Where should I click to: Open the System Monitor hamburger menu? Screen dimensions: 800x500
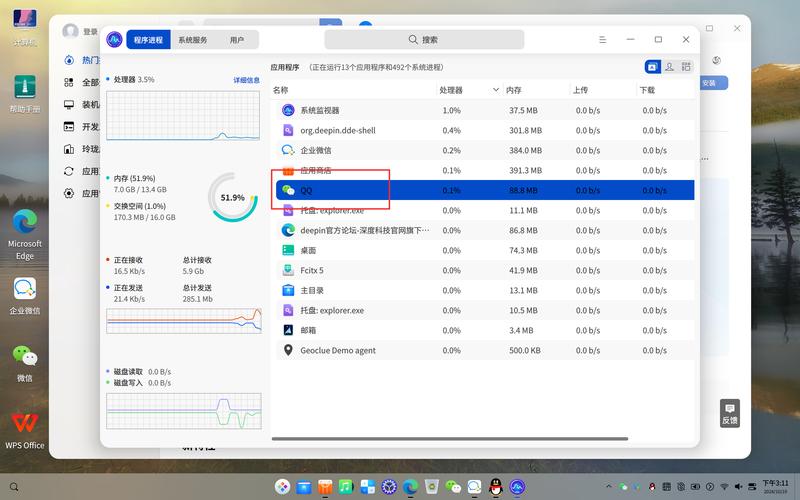pos(602,39)
